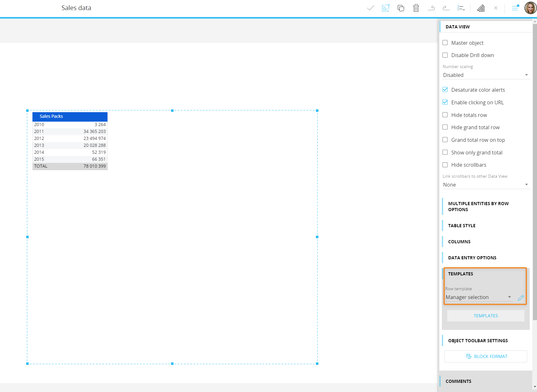The width and height of the screenshot is (537, 392).
Task: Open the Number scaling dropdown
Action: [x=485, y=75]
